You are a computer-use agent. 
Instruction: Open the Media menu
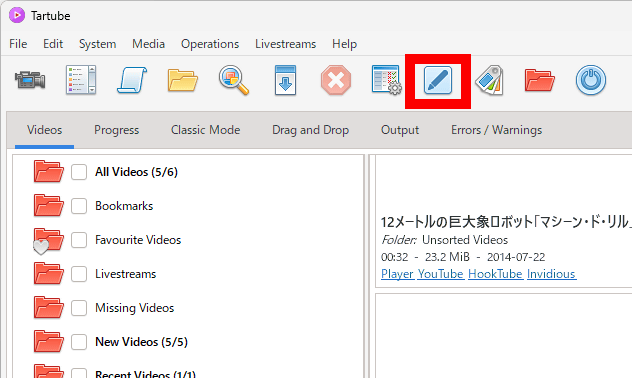point(148,44)
